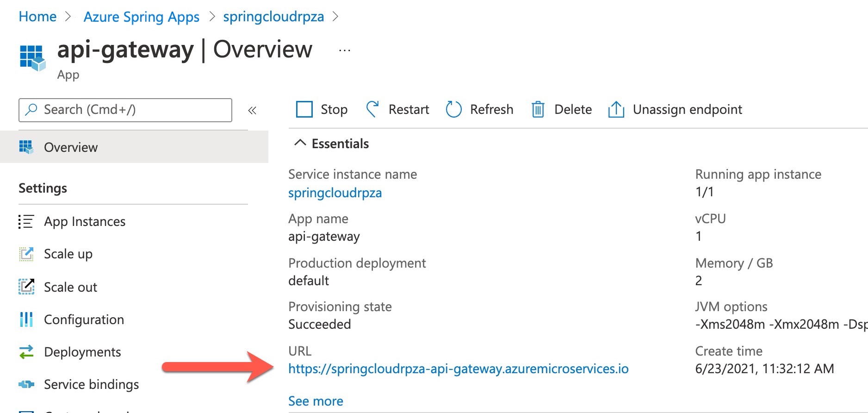The width and height of the screenshot is (868, 413).
Task: Click the Restart arrow icon
Action: pos(372,110)
